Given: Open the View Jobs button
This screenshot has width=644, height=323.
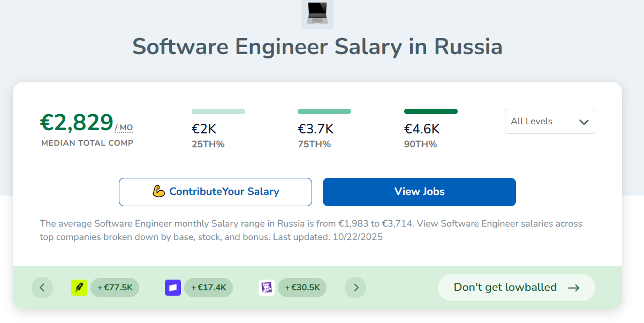Looking at the screenshot, I should tap(419, 192).
